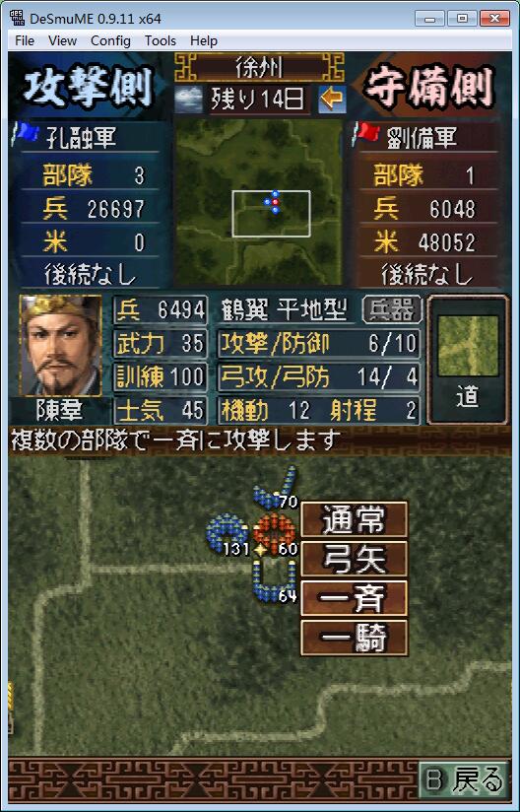The width and height of the screenshot is (520, 812).
Task: Click the DeSmuME app icon in title bar
Action: pos(17,18)
